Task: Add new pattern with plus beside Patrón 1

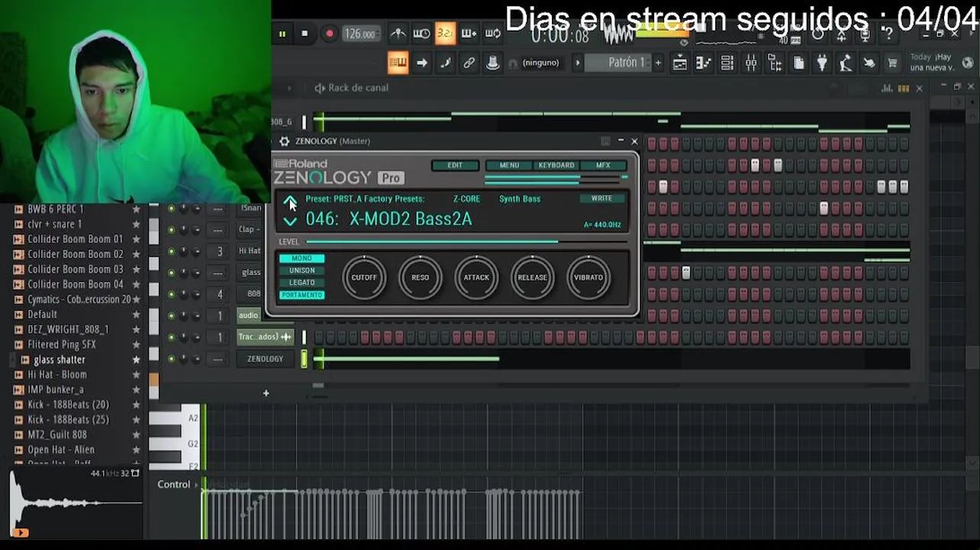Action: (x=658, y=63)
